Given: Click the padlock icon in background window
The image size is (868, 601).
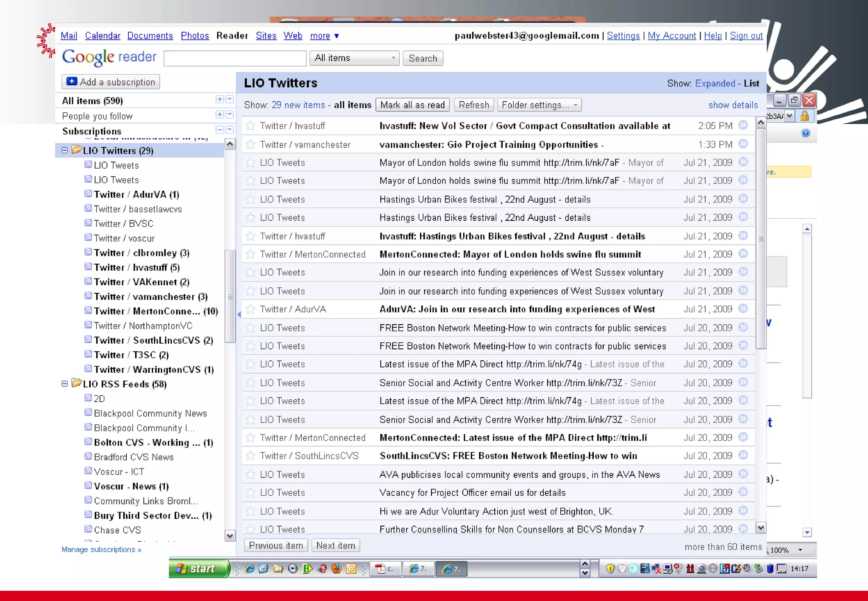Looking at the screenshot, I should tap(804, 116).
